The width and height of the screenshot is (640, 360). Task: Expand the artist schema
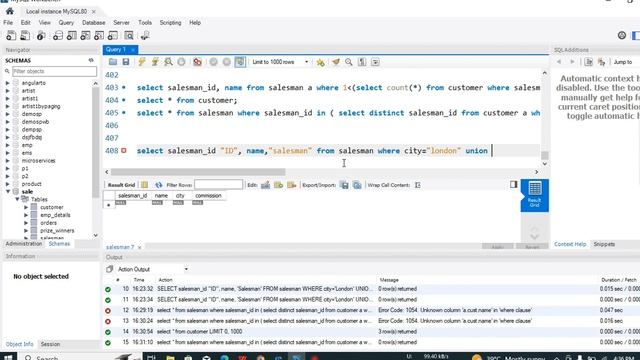(7, 91)
